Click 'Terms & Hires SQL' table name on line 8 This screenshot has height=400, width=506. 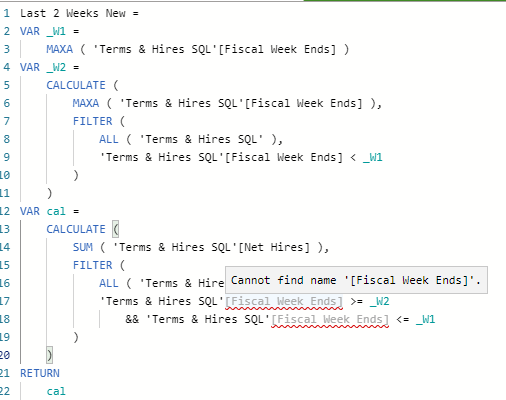click(201, 139)
